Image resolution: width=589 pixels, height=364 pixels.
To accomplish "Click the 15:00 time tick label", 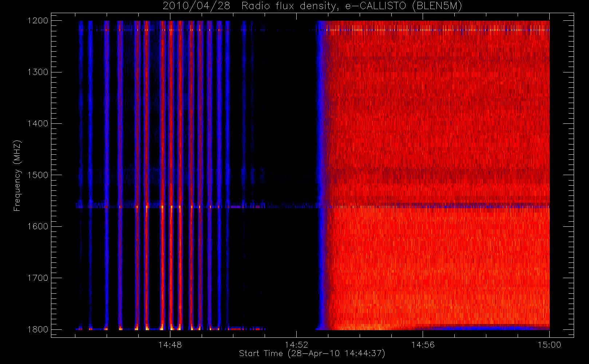I will (549, 345).
